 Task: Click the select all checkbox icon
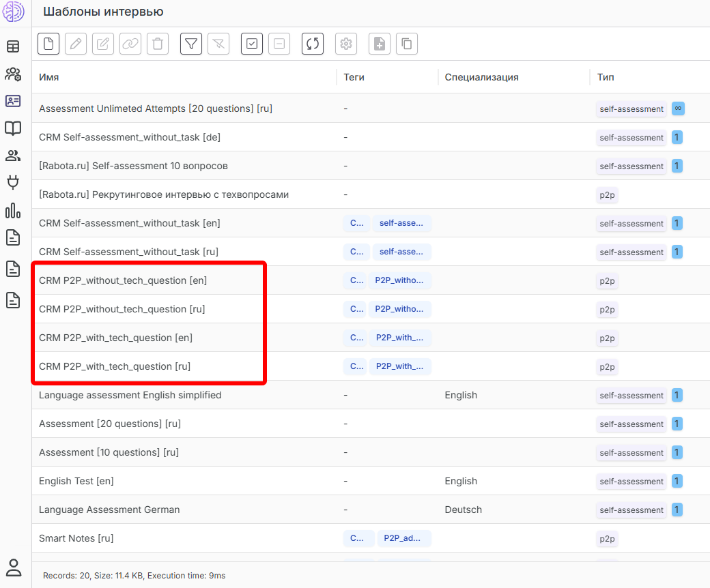(252, 44)
